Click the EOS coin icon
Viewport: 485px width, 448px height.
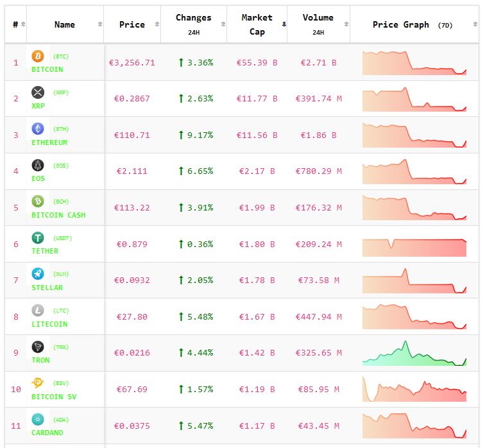pyautogui.click(x=38, y=166)
